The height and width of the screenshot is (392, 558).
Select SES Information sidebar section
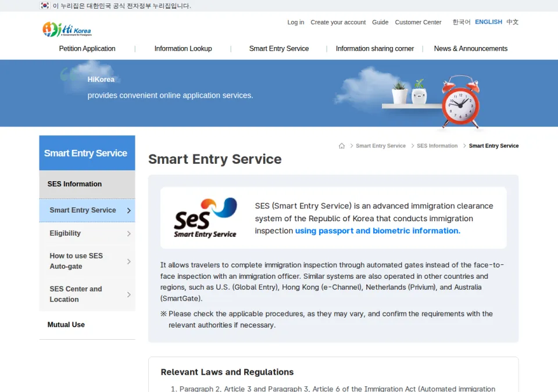coord(87,184)
